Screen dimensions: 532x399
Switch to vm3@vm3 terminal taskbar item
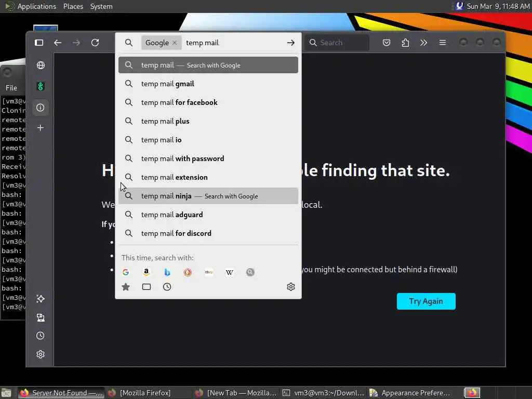click(x=324, y=393)
